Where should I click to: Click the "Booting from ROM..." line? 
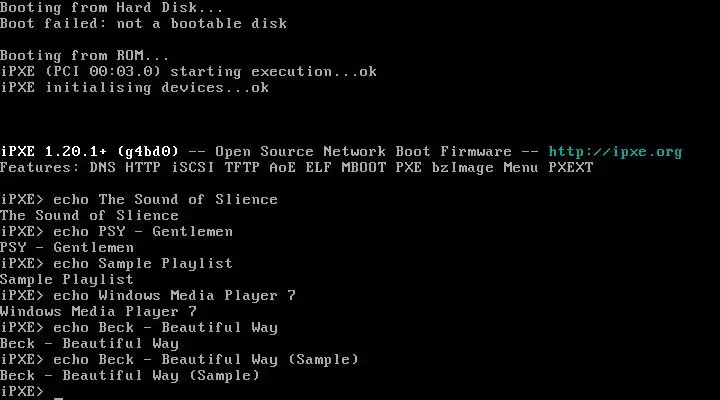point(85,55)
